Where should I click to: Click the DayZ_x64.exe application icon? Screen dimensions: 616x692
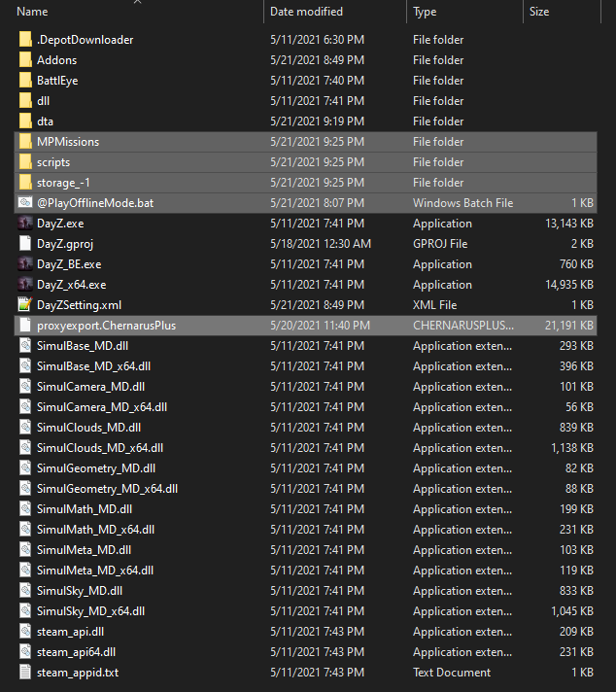25,284
